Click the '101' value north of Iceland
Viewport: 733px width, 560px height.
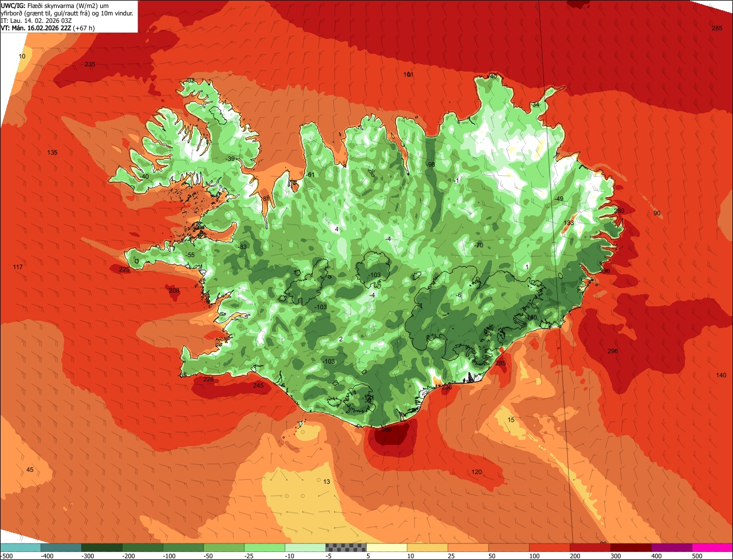coord(408,74)
